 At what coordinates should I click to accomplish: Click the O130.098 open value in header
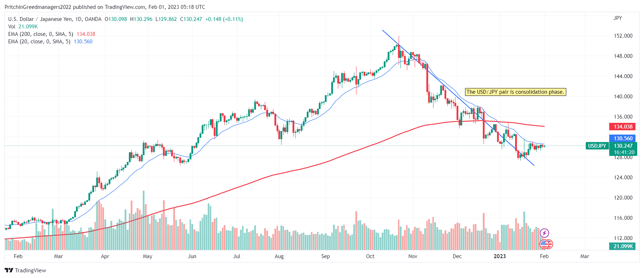click(x=116, y=19)
